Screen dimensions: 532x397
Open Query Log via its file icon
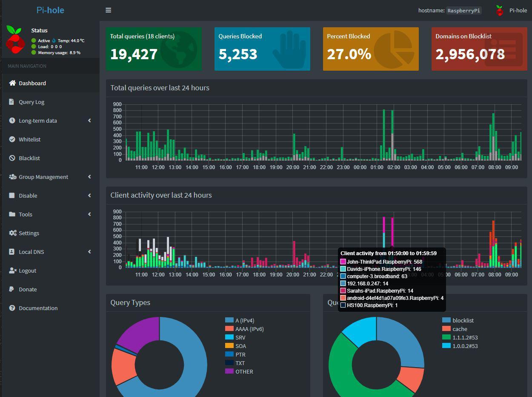tap(11, 102)
